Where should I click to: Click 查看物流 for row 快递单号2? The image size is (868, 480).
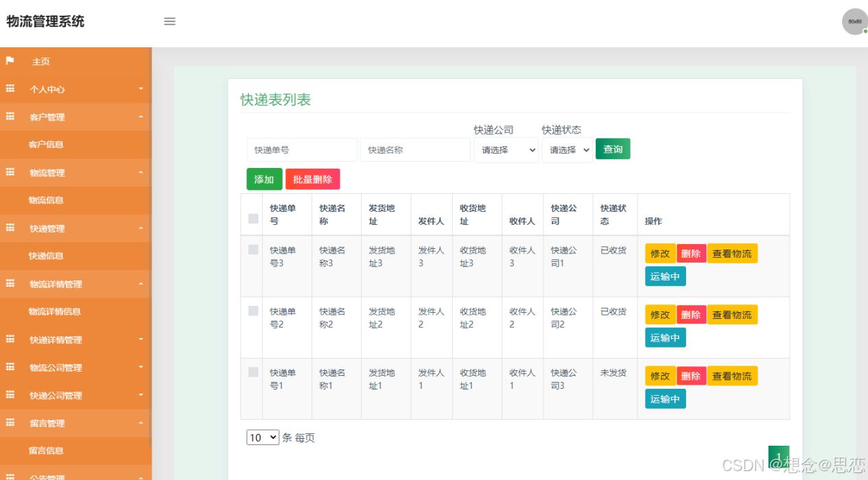click(x=732, y=314)
